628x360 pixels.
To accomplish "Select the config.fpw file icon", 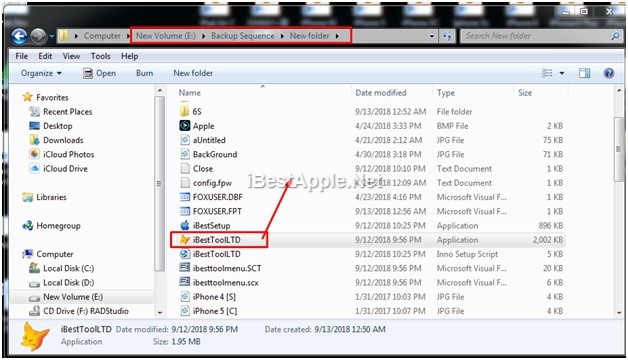I will [185, 183].
